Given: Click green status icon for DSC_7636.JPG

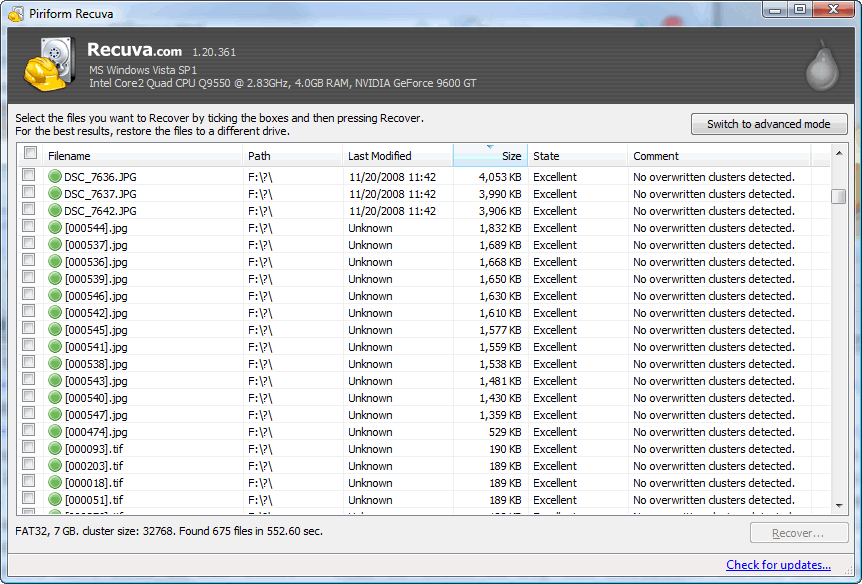Looking at the screenshot, I should pos(54,177).
